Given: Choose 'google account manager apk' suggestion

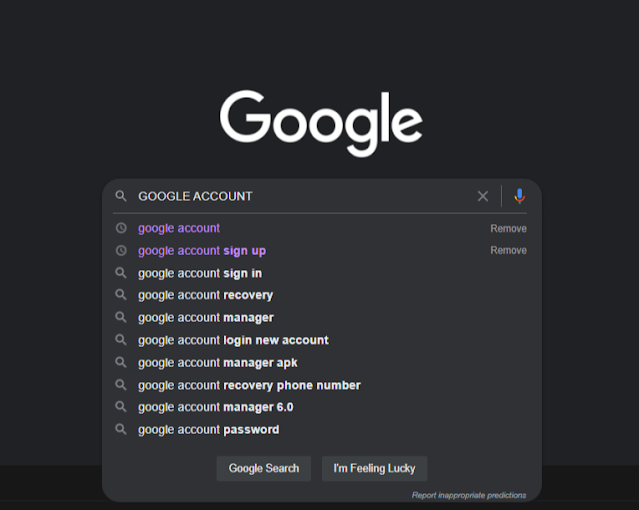Looking at the screenshot, I should 322,362.
